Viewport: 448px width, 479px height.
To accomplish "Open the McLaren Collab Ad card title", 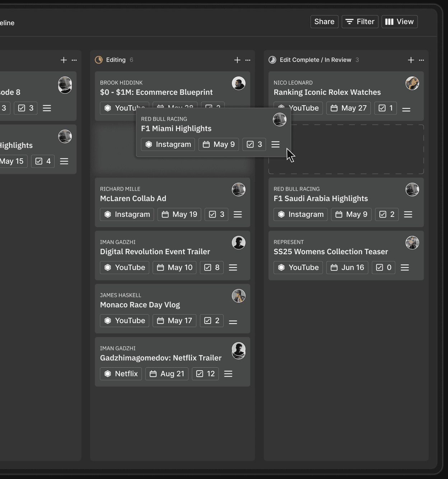I will (133, 199).
